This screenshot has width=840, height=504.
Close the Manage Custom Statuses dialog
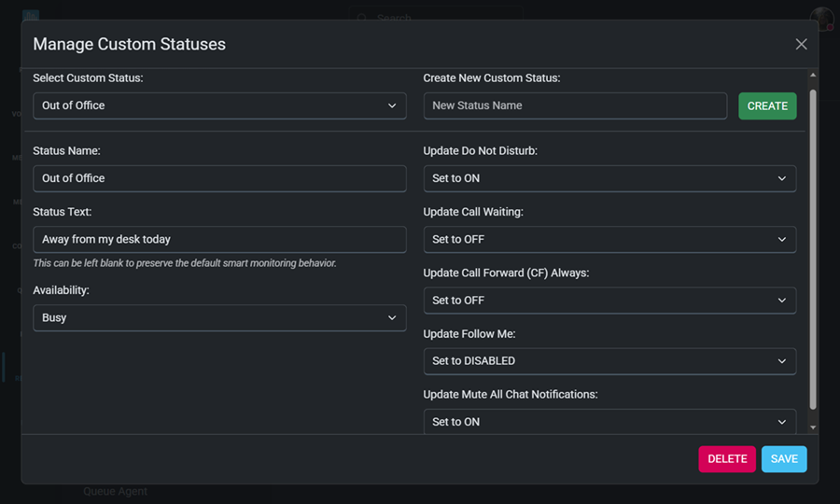[x=801, y=44]
